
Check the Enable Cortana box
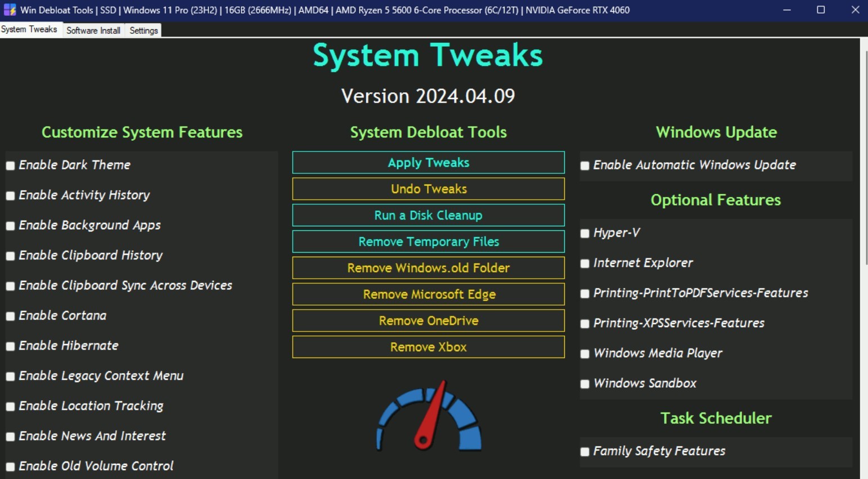click(10, 316)
